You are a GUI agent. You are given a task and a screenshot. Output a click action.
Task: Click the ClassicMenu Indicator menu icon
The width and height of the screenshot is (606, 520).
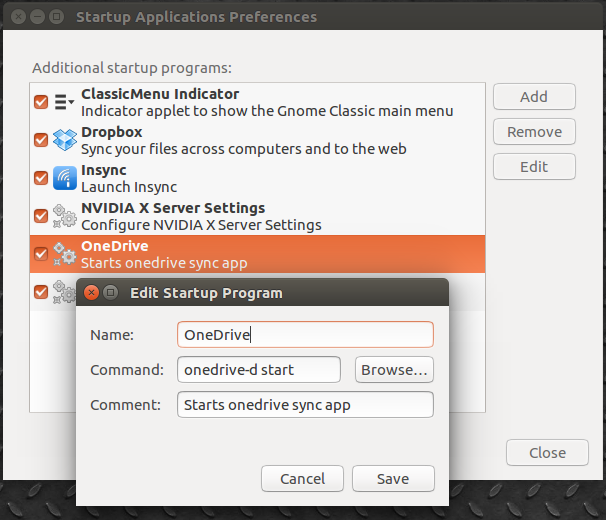64,102
